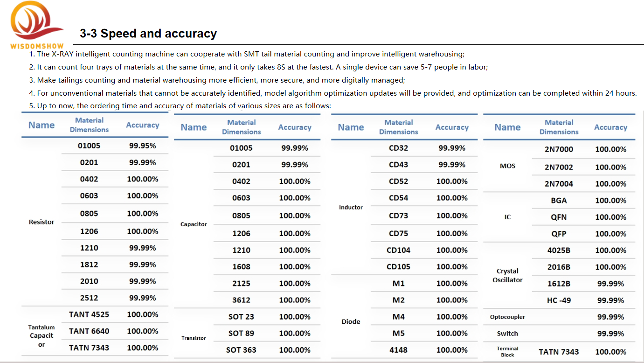Viewport: 644px width, 363px height.
Task: Select the Optocoupler row label
Action: pos(507,317)
